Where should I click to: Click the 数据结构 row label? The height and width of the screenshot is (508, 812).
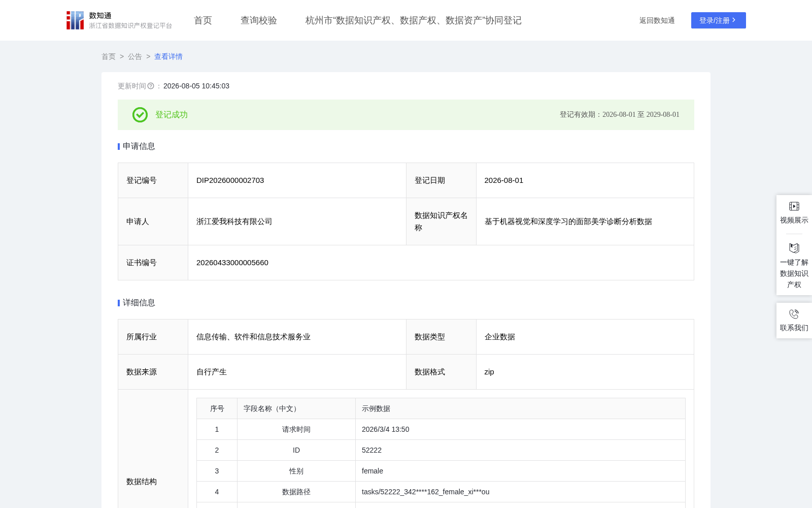142,482
